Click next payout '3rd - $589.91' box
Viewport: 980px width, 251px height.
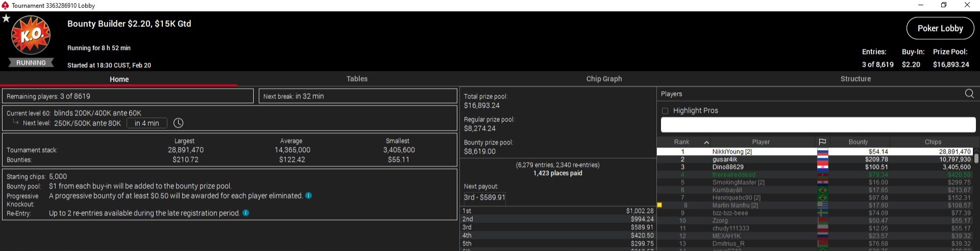[484, 197]
